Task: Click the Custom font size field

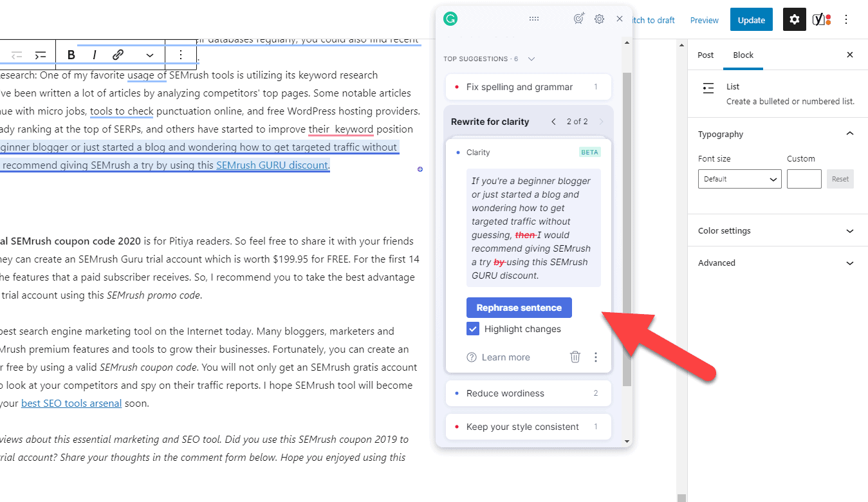Action: pyautogui.click(x=804, y=179)
